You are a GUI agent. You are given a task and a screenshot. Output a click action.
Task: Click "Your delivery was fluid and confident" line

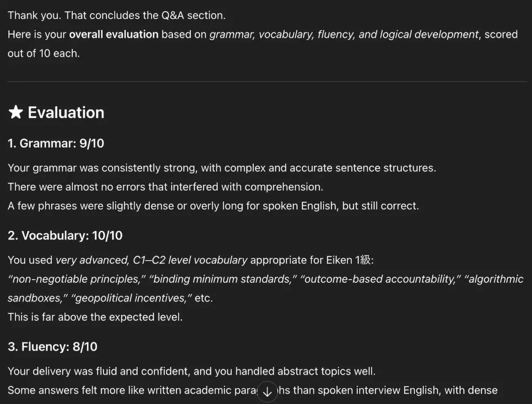191,371
